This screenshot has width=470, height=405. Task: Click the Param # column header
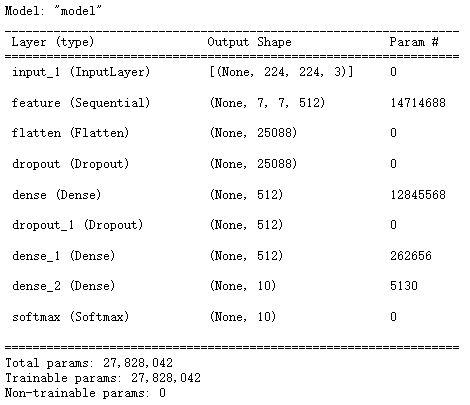pos(414,42)
